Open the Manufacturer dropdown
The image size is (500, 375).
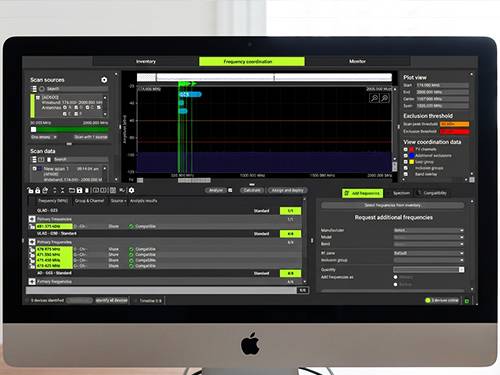tap(429, 230)
